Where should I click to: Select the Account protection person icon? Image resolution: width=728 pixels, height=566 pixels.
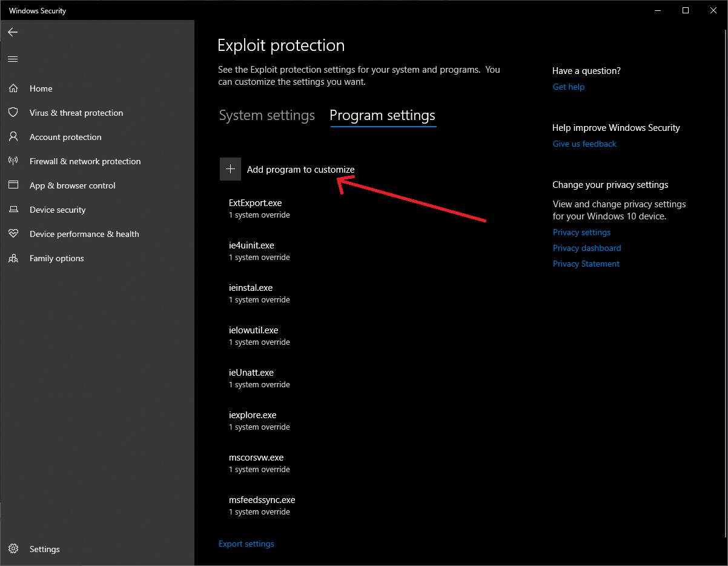tap(13, 137)
